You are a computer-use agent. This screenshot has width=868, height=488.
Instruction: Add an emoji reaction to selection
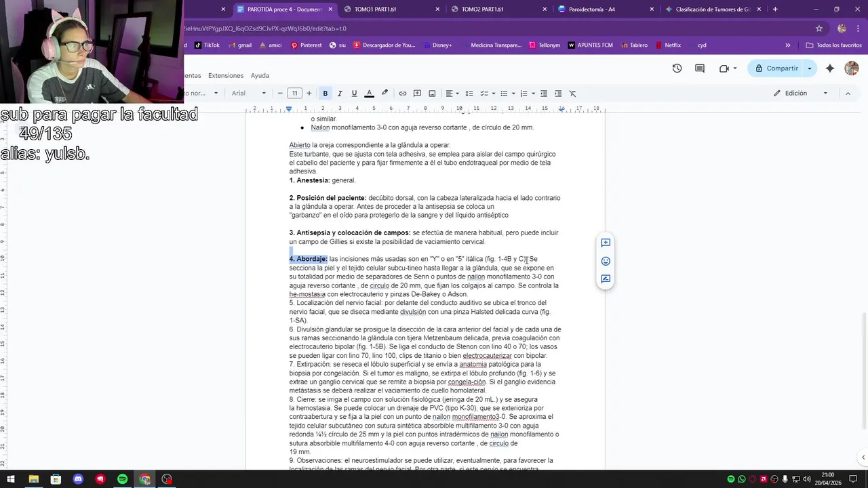606,261
